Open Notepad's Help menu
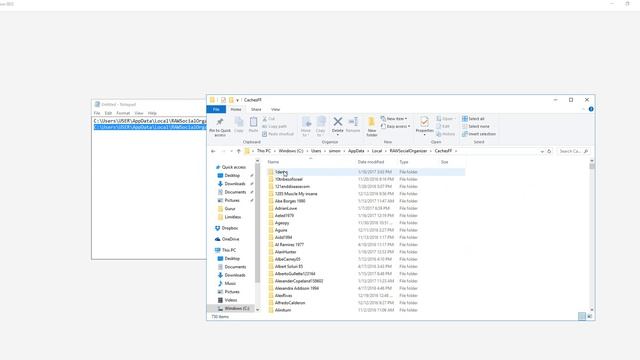 (x=152, y=113)
